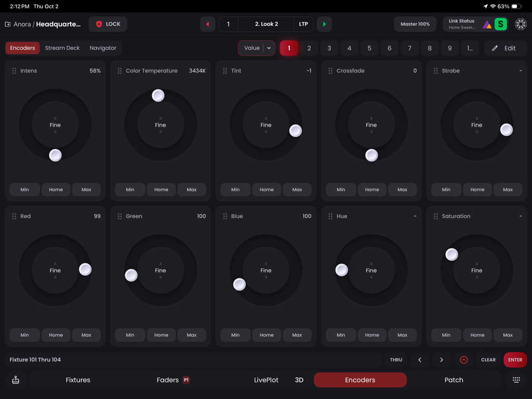Click the red back arrow beside the cue list
532x399 pixels.
point(207,24)
